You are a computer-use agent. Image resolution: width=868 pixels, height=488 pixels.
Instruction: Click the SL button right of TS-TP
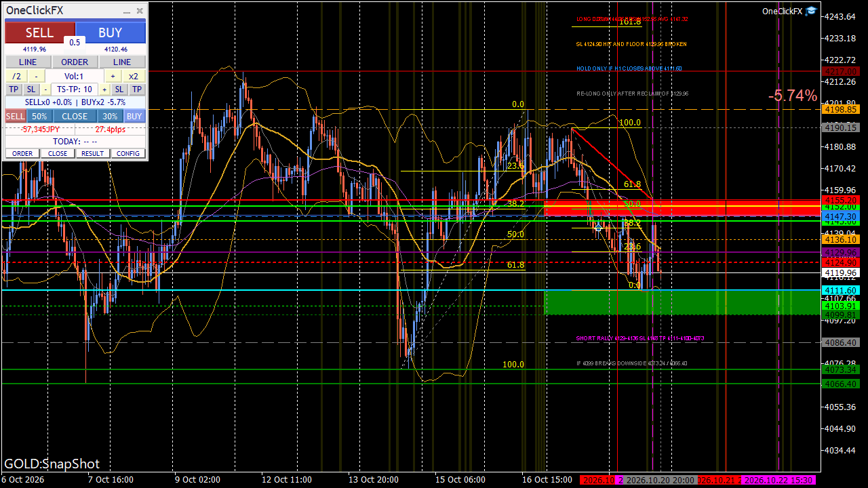[119, 89]
